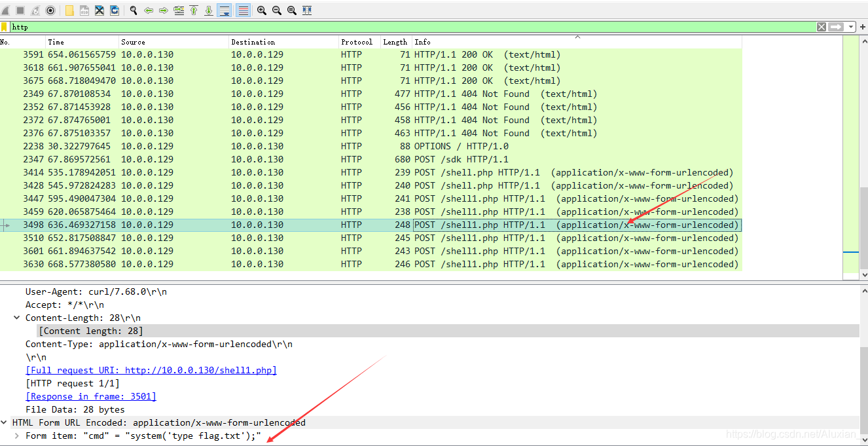The image size is (868, 446).
Task: Add a filter button with plus icon
Action: (862, 27)
